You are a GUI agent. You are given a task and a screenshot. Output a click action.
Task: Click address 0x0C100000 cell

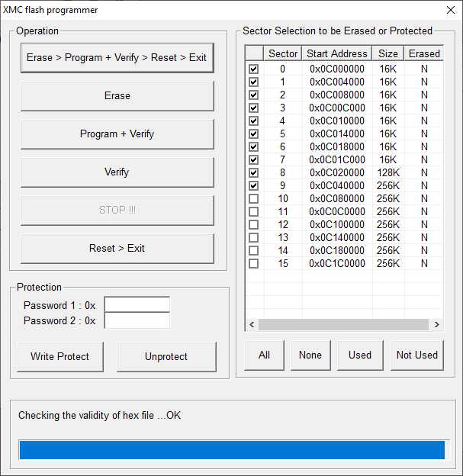[x=337, y=224]
